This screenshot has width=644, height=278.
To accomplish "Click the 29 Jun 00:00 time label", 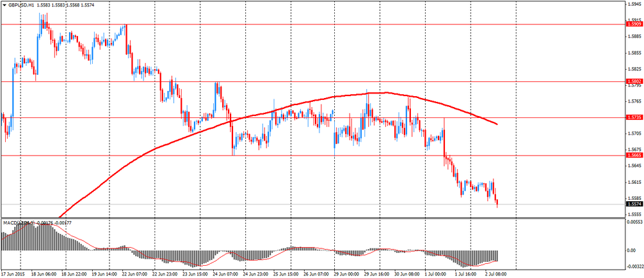I will pyautogui.click(x=347, y=273).
